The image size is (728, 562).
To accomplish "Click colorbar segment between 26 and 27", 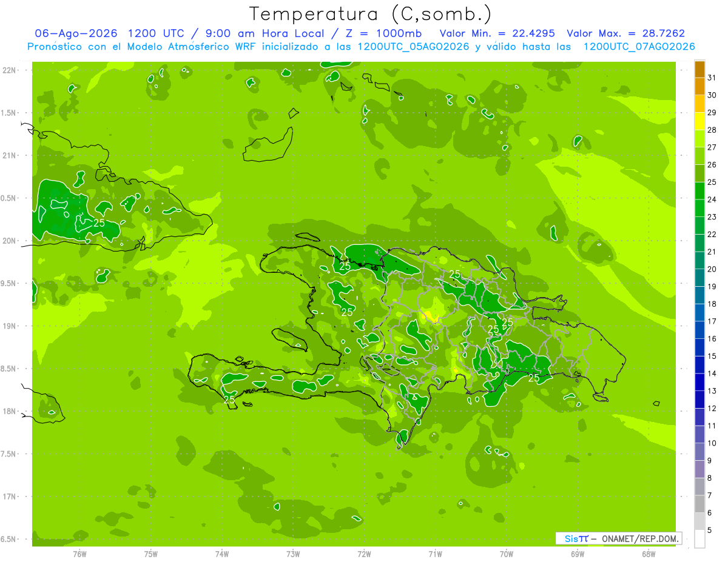I will tap(699, 156).
